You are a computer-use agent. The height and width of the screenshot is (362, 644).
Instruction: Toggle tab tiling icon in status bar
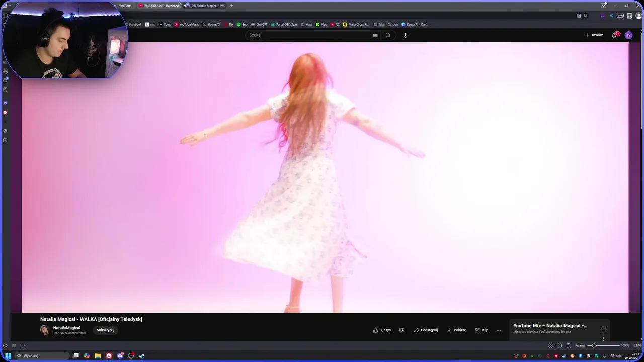point(559,346)
